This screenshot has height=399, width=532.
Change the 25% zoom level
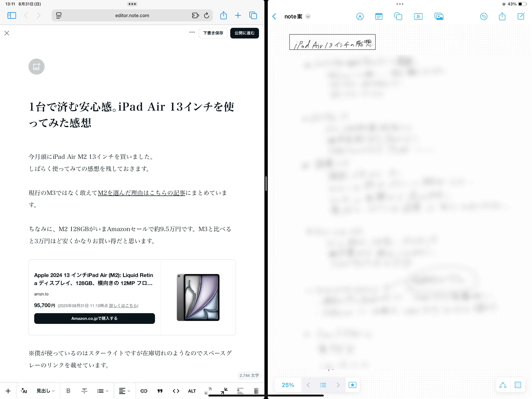pos(288,385)
